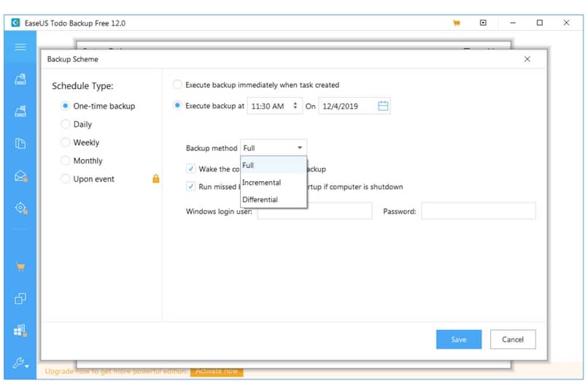Image resolution: width=588 pixels, height=392 pixels.
Task: Open the hamburger menu in sidebar
Action: coord(20,47)
